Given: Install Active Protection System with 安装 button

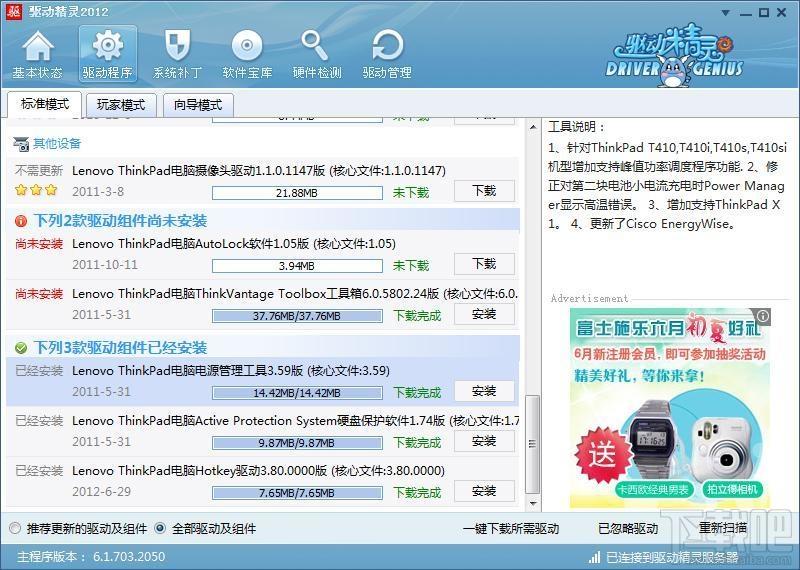Looking at the screenshot, I should click(484, 441).
